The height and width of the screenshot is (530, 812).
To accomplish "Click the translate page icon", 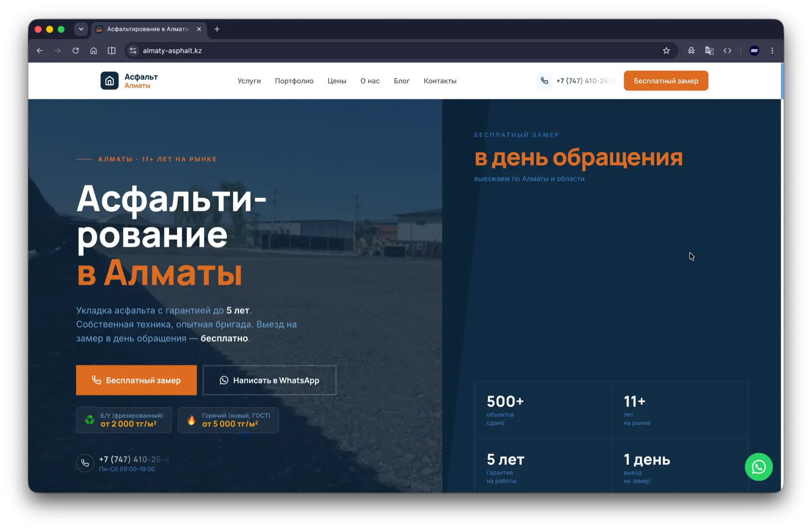I will click(x=709, y=51).
